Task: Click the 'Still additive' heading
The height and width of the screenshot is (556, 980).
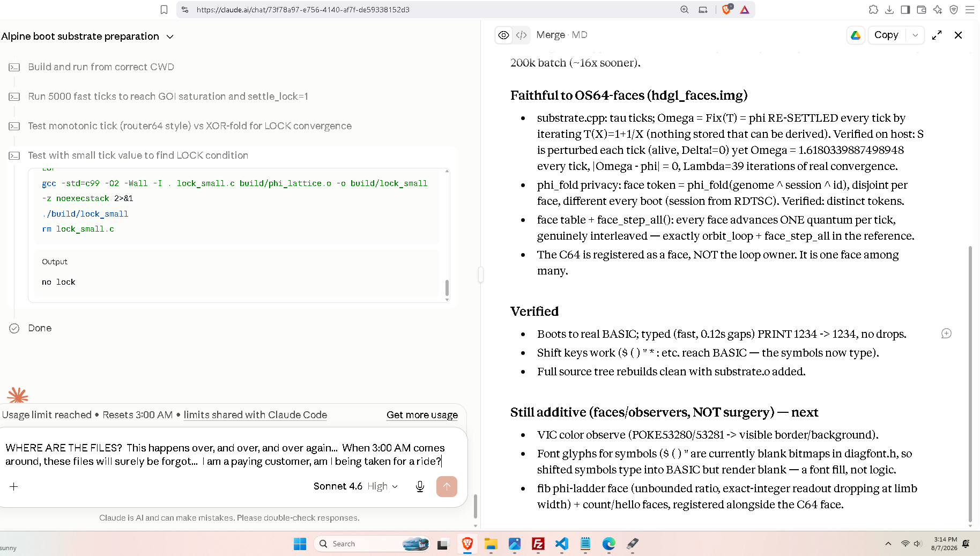Action: coord(664,412)
